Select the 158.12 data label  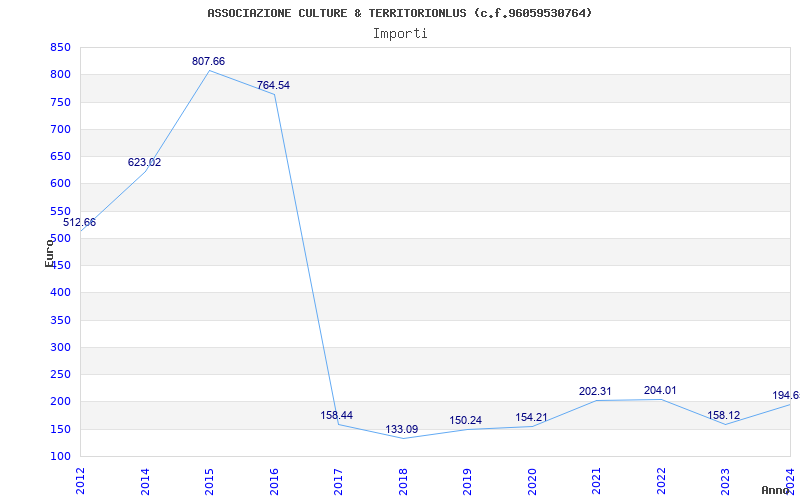(x=723, y=415)
